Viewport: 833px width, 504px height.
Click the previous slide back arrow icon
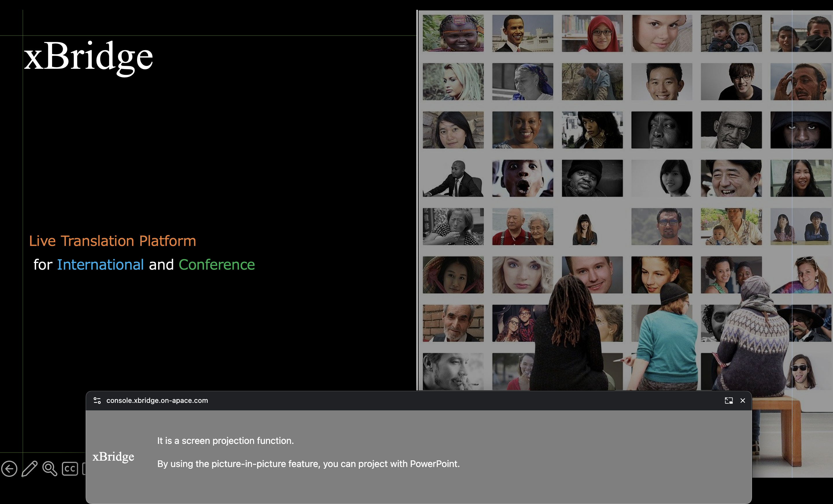[10, 468]
